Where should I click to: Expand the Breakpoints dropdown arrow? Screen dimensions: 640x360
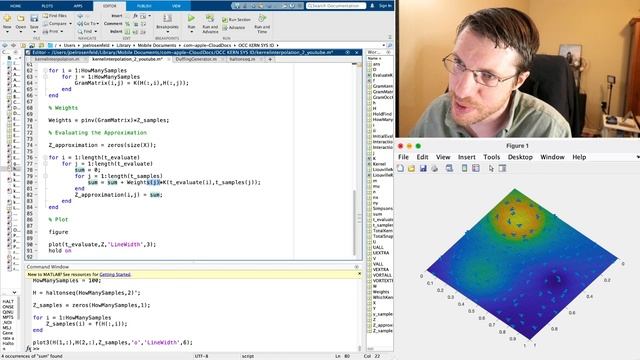(x=167, y=31)
